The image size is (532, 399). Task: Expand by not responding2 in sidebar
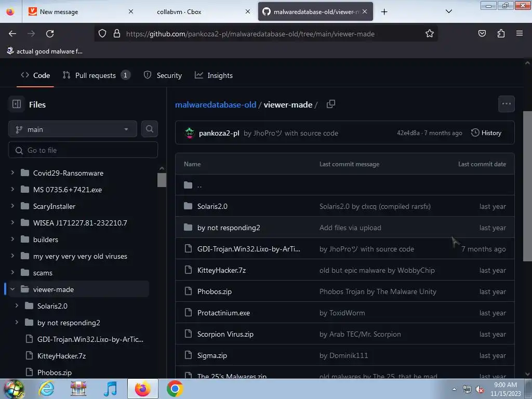[17, 322]
